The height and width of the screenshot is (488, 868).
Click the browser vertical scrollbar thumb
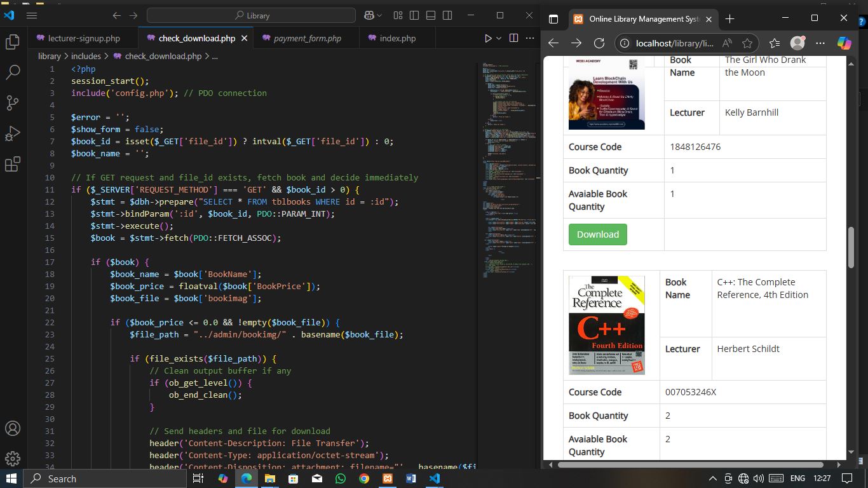(851, 248)
